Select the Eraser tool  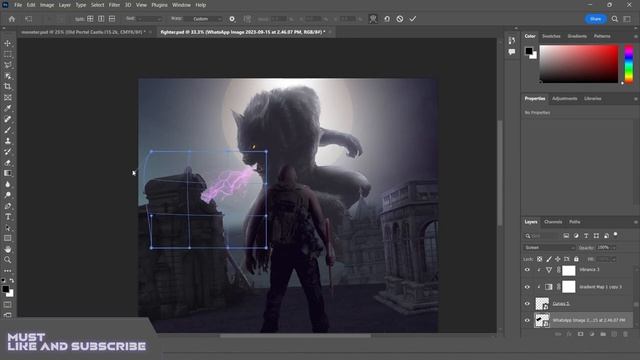[x=7, y=162]
